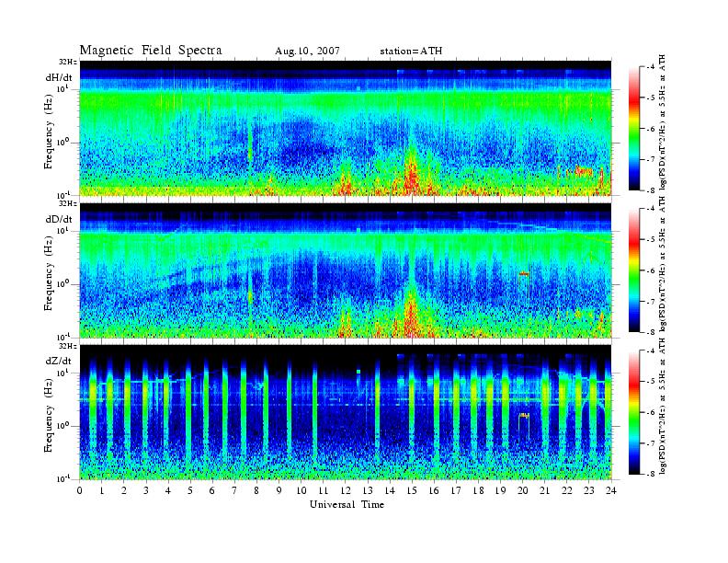The height and width of the screenshot is (563, 728).
Task: Click hour tick '15' on the time axis
Action: click(412, 491)
